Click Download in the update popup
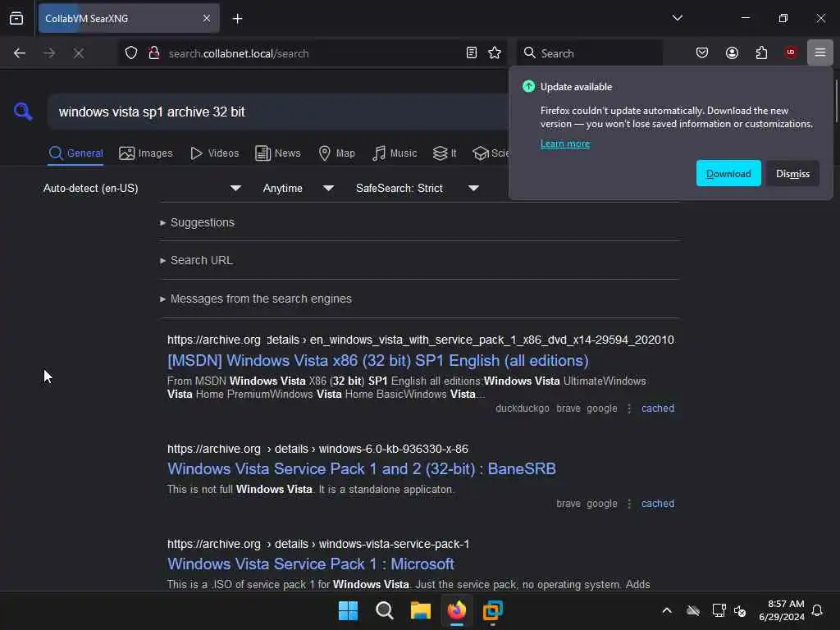Screen dimensions: 840x630 click(x=728, y=174)
